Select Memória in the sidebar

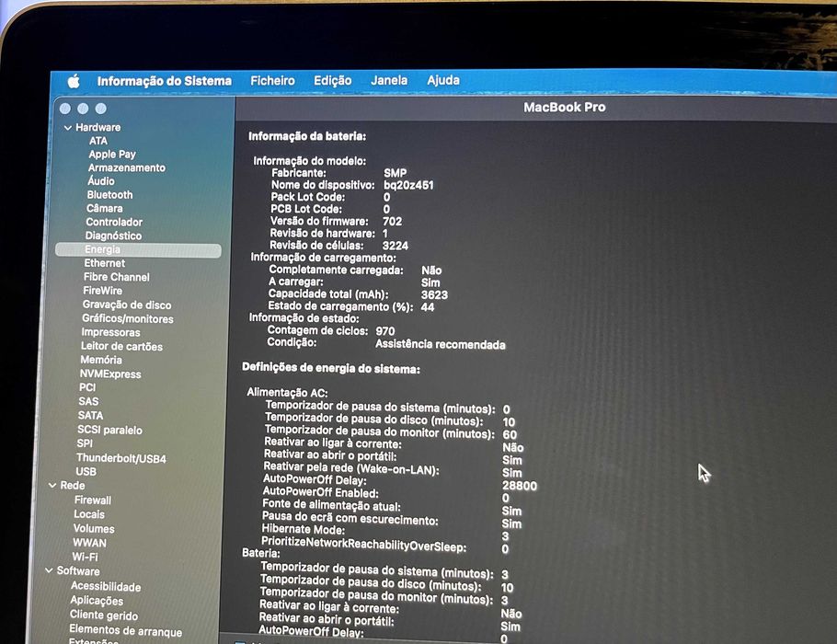tap(101, 361)
